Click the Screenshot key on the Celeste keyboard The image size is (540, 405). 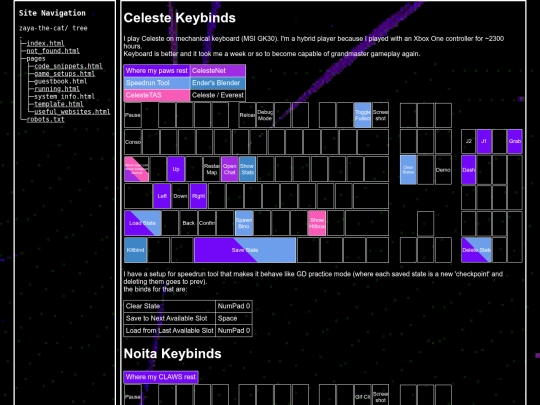pyautogui.click(x=381, y=115)
